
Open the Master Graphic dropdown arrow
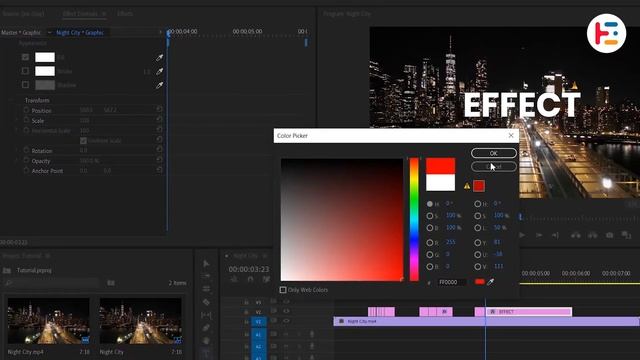click(x=49, y=32)
